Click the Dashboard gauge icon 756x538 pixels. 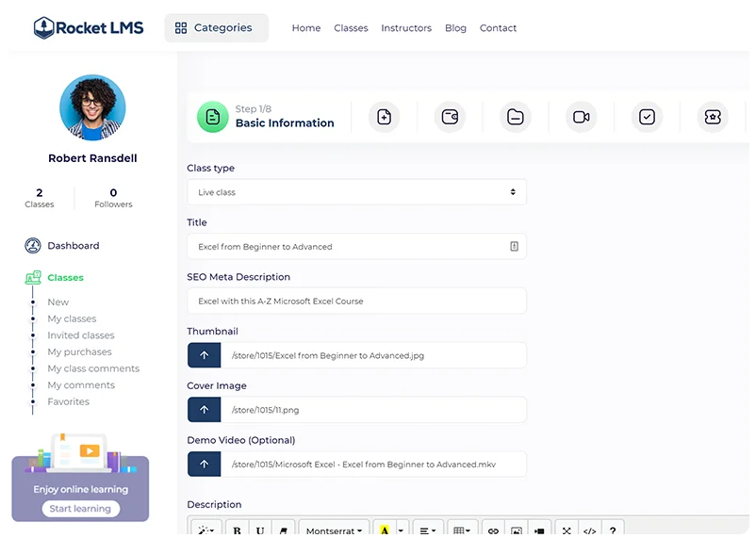pyautogui.click(x=33, y=245)
